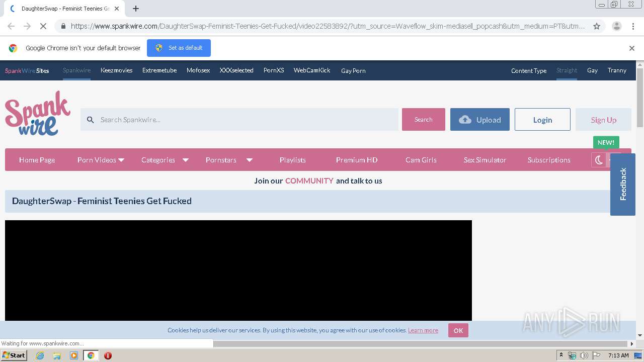Screen dimensions: 644x362
Task: Open the COMMUNITY link
Action: point(309,181)
